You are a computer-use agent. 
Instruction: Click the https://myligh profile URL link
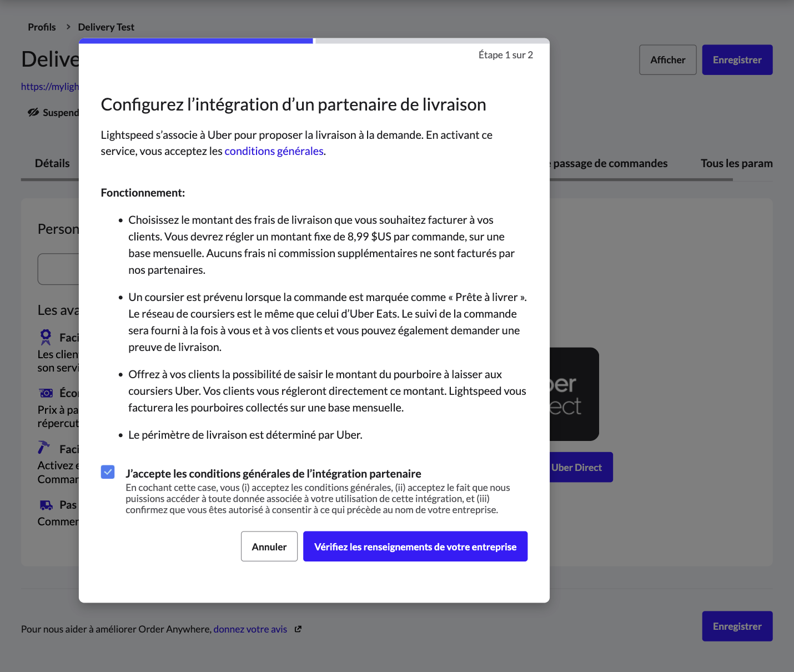(50, 87)
